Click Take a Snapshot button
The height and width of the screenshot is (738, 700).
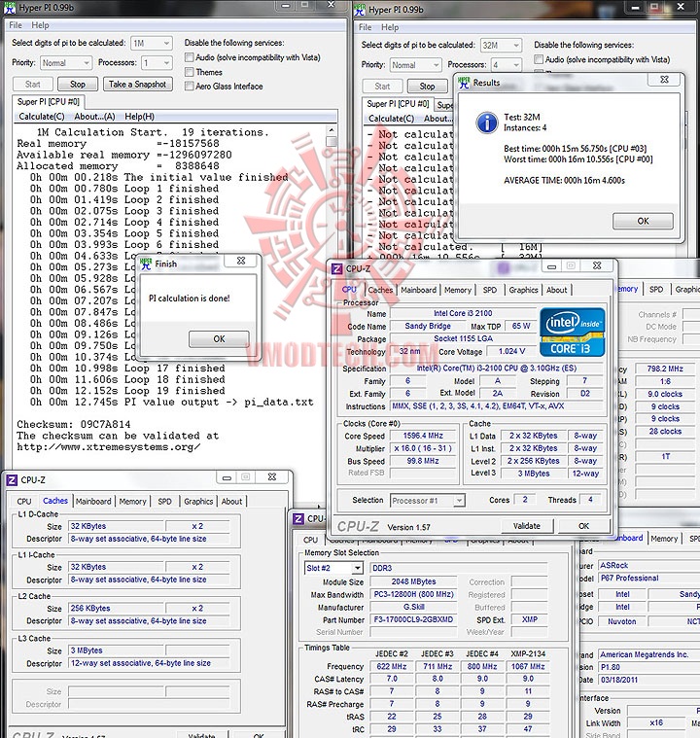pyautogui.click(x=137, y=85)
